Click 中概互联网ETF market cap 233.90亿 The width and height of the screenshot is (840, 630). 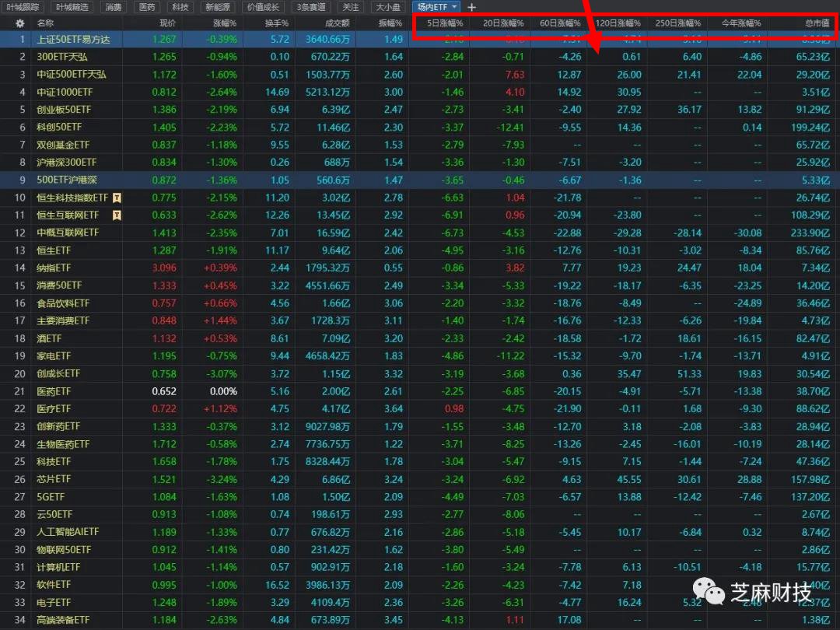[810, 233]
